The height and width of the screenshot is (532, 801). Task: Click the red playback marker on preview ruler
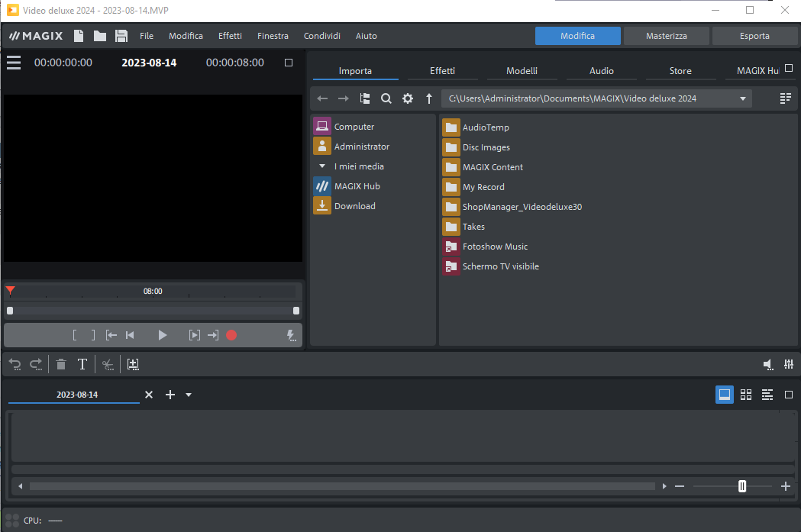point(10,291)
